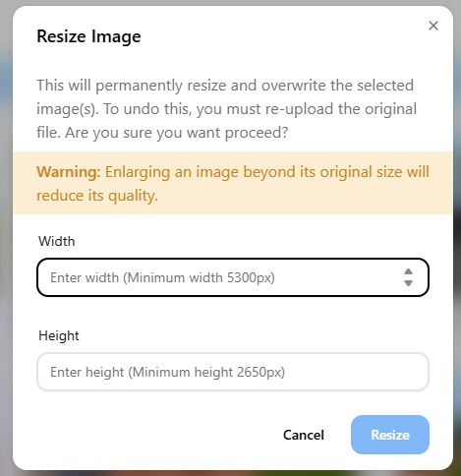
Task: Click the Height field label
Action: tap(59, 335)
